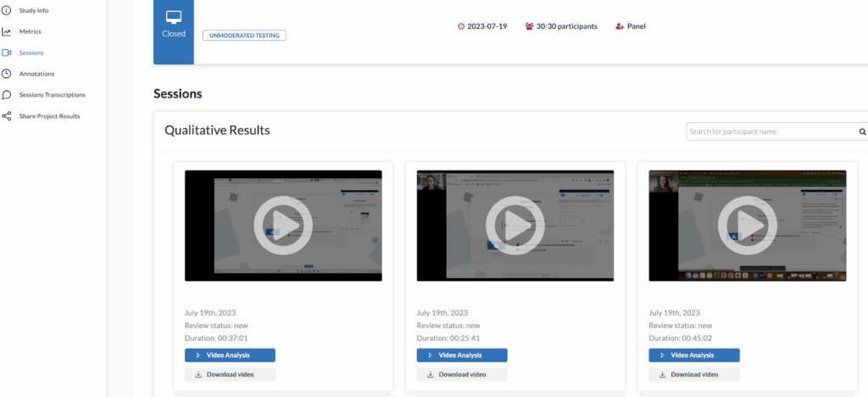Open Video Analysis for the 00:25:41 session

click(x=462, y=355)
